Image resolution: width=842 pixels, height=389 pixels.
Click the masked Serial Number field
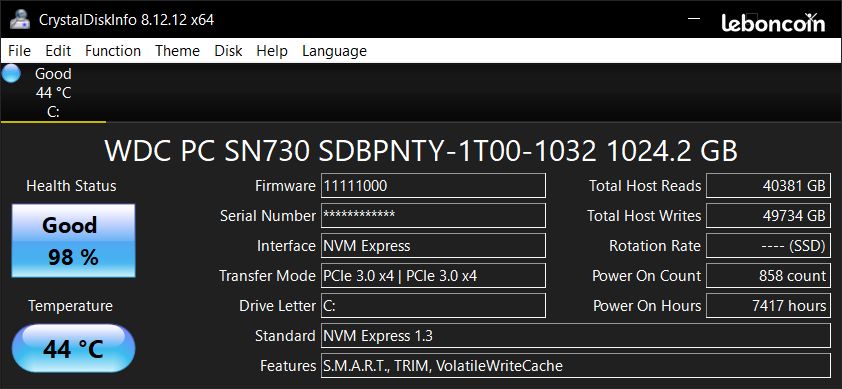pos(433,215)
